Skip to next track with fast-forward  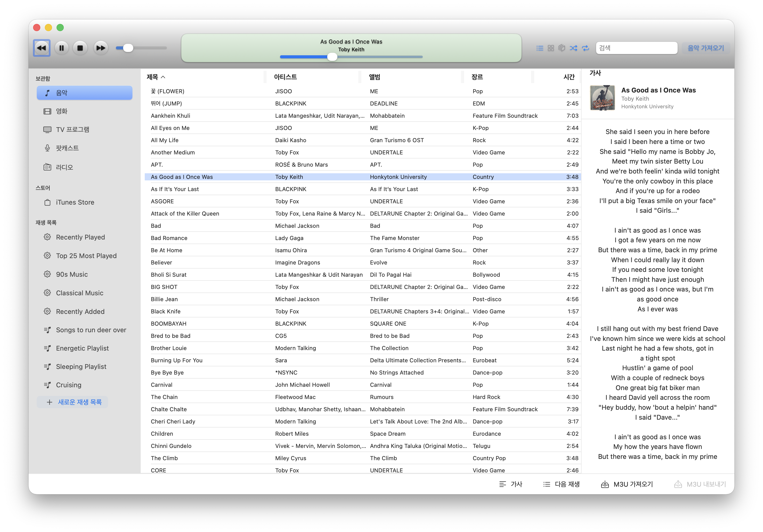(101, 48)
